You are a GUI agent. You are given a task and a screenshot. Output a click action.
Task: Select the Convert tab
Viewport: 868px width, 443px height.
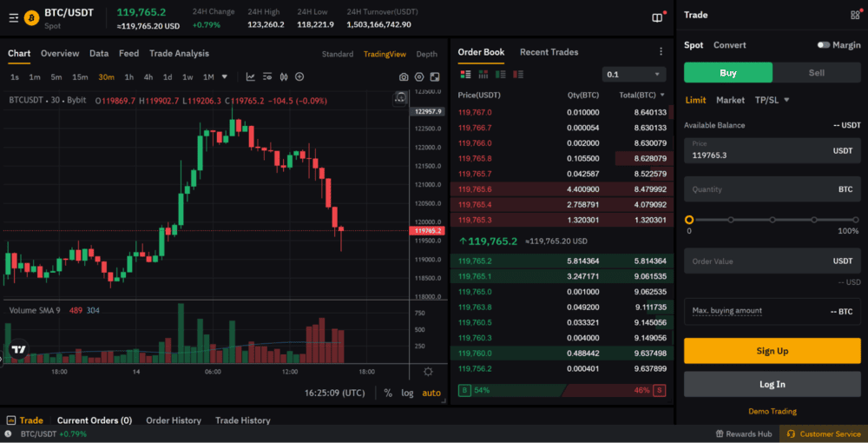tap(730, 45)
